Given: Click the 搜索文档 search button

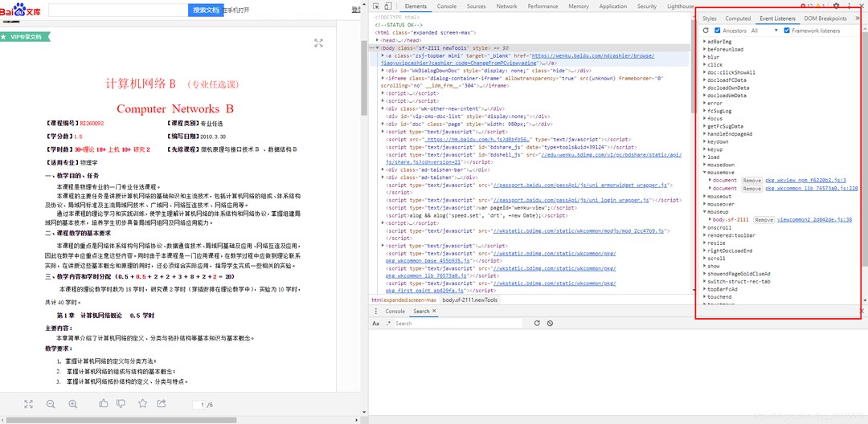Looking at the screenshot, I should coord(206,10).
